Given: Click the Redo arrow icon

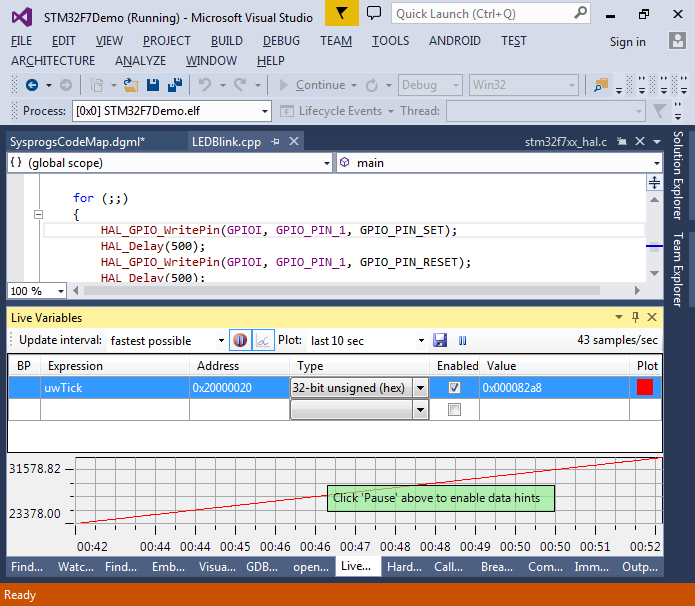Looking at the screenshot, I should point(240,85).
